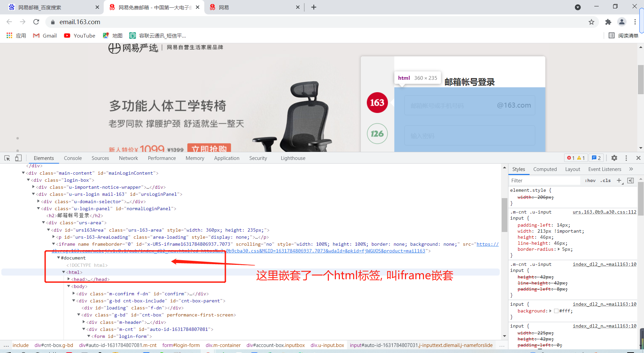Open the Apps (应用) bookmark shortcut

tap(16, 36)
